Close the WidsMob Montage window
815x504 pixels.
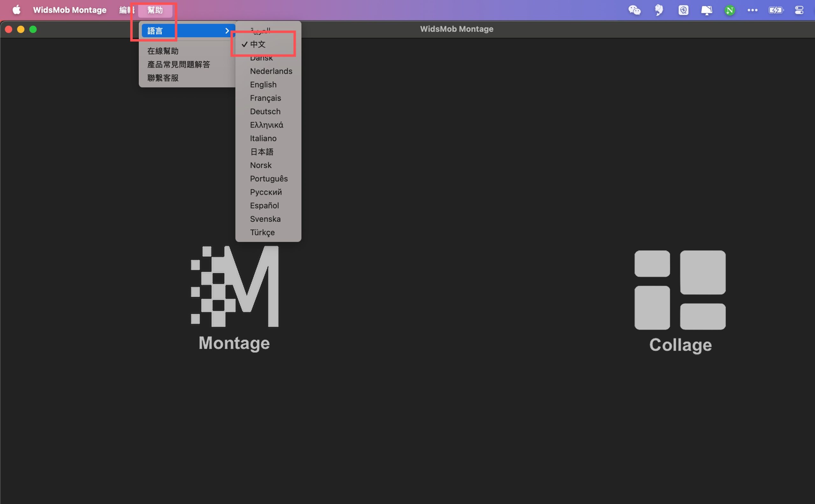9,29
